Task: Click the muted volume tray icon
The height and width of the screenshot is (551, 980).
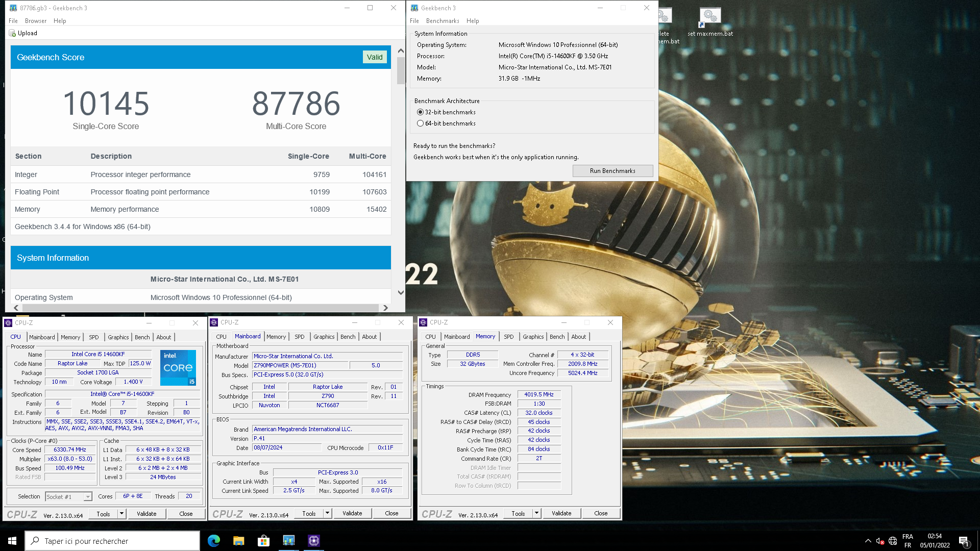Action: click(880, 541)
